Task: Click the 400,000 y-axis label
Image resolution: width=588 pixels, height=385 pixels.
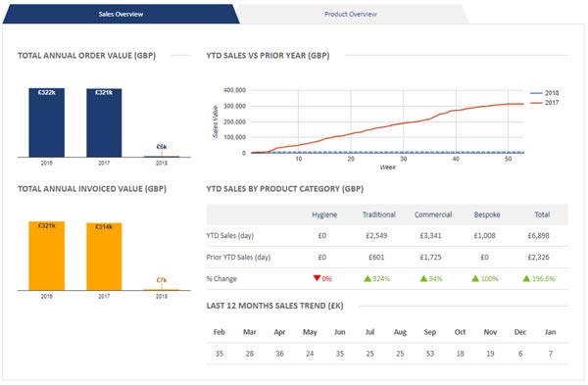Action: 234,90
